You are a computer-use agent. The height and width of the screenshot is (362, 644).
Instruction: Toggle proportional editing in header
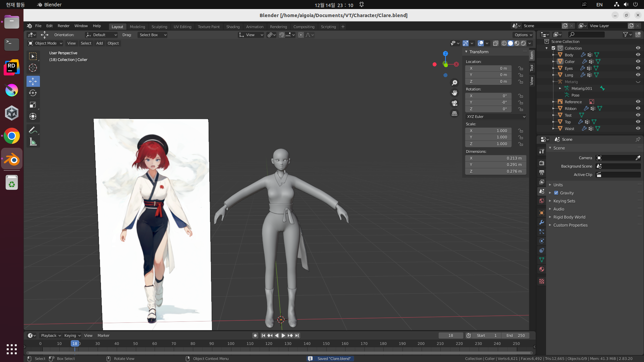click(x=301, y=35)
